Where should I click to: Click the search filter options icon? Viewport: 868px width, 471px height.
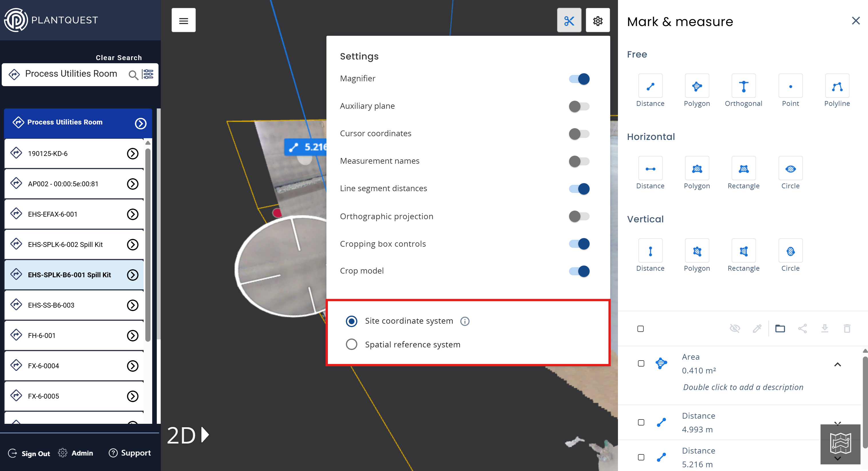pyautogui.click(x=148, y=74)
